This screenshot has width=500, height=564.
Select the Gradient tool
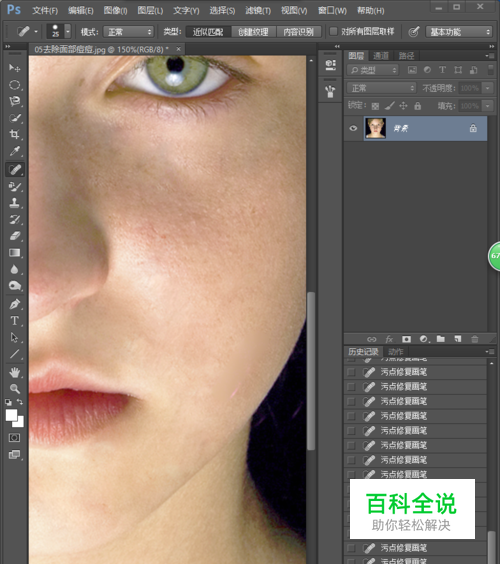[x=14, y=253]
